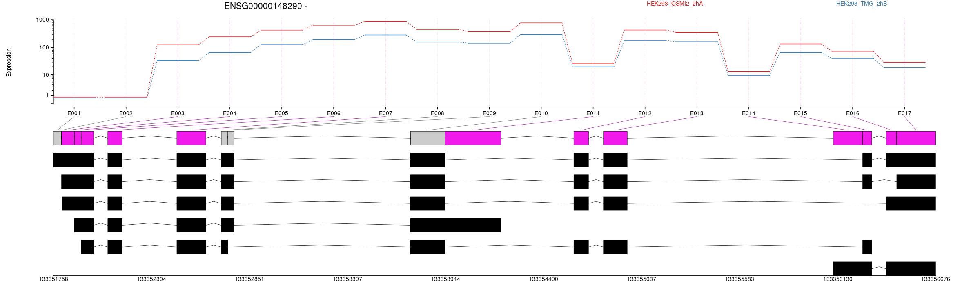
Task: Click the first gray exon block in gene model
Action: pyautogui.click(x=57, y=138)
